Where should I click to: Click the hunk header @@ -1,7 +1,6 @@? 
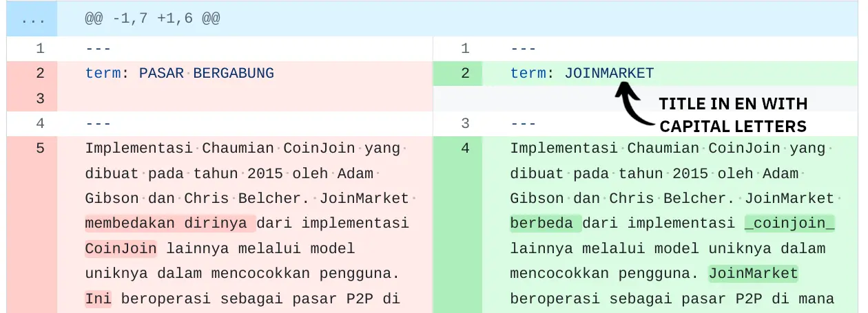[152, 20]
